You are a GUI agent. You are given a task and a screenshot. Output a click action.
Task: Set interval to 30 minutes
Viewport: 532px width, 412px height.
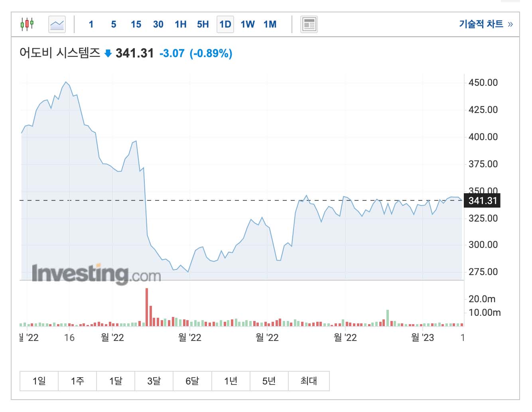[x=158, y=24]
